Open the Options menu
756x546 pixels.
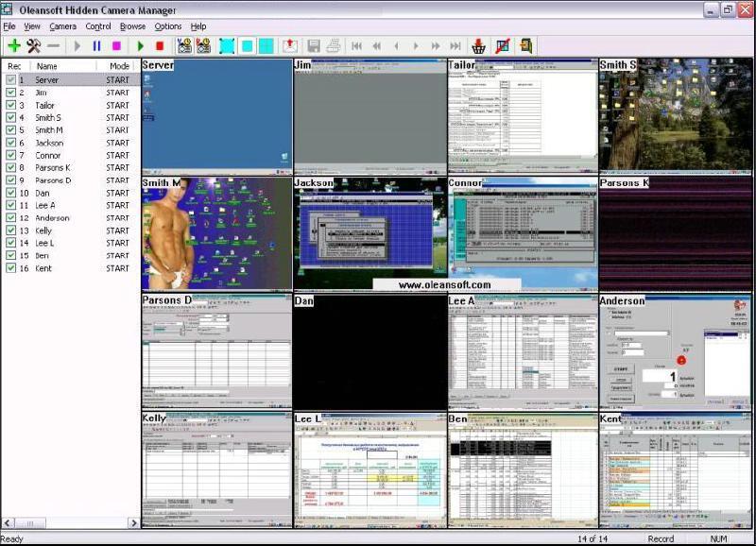[x=167, y=26]
